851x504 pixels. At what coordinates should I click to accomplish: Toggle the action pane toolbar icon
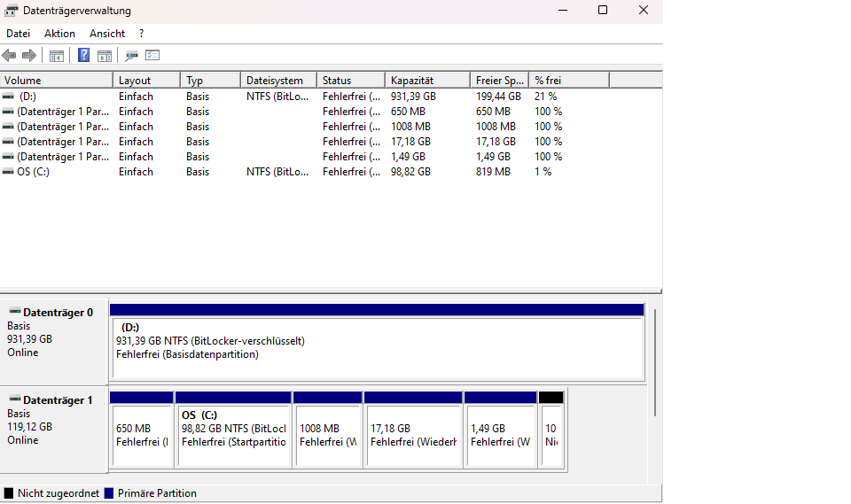tap(105, 55)
